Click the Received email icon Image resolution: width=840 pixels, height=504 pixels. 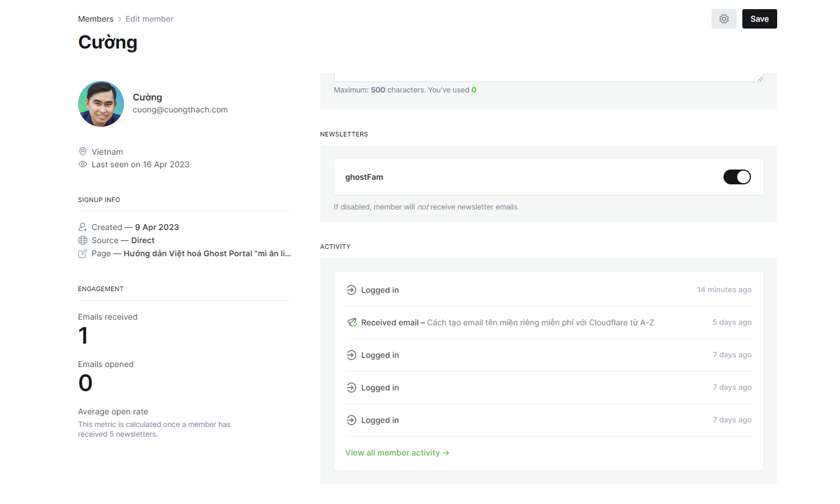pyautogui.click(x=352, y=322)
